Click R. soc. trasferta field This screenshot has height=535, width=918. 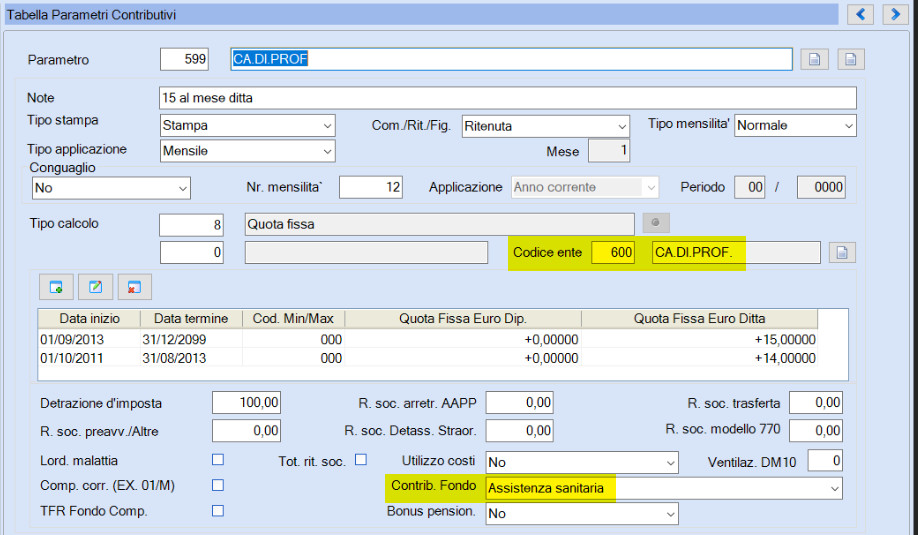pyautogui.click(x=816, y=403)
